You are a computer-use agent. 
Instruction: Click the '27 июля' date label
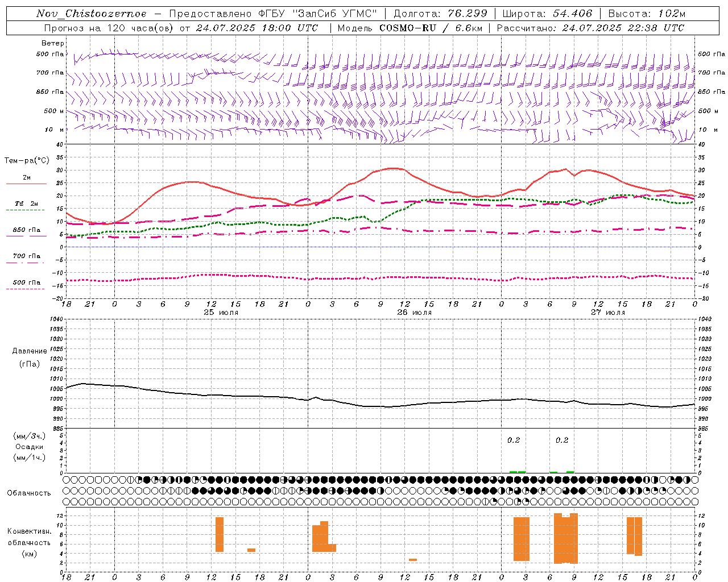click(x=607, y=312)
